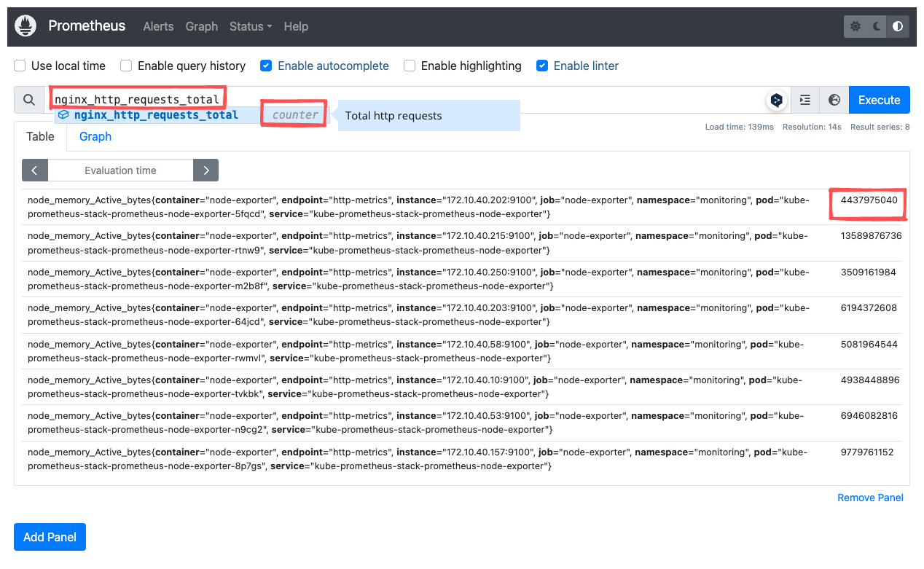Switch to the Table tab
Image resolution: width=924 pixels, height=569 pixels.
coord(40,136)
